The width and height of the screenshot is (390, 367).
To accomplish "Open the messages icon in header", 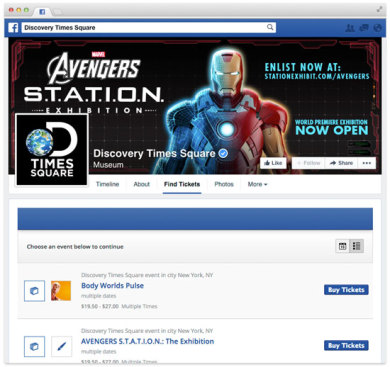I will (x=364, y=28).
